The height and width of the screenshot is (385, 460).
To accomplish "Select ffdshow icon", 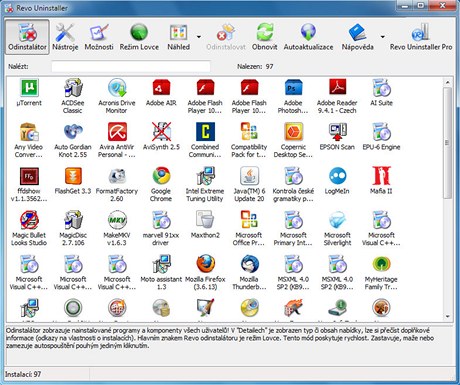I will pyautogui.click(x=29, y=176).
